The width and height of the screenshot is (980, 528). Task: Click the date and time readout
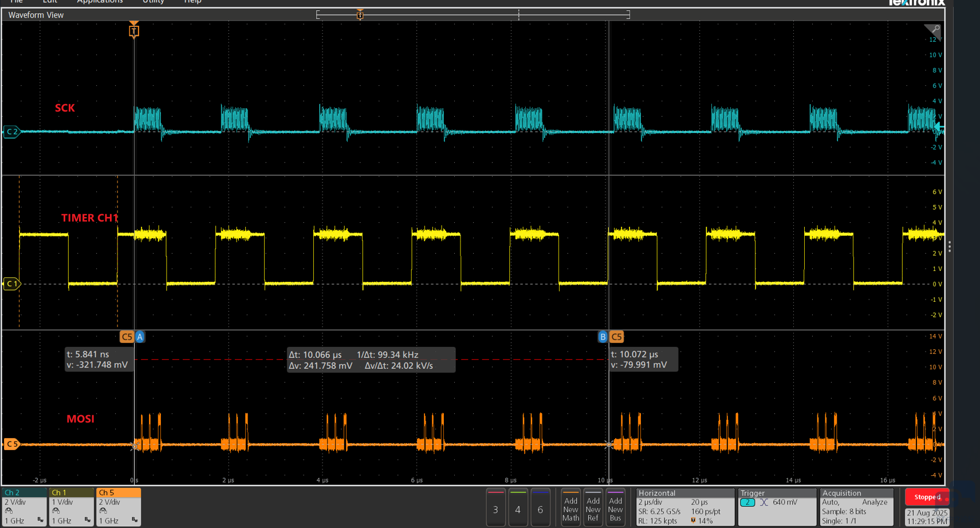927,517
